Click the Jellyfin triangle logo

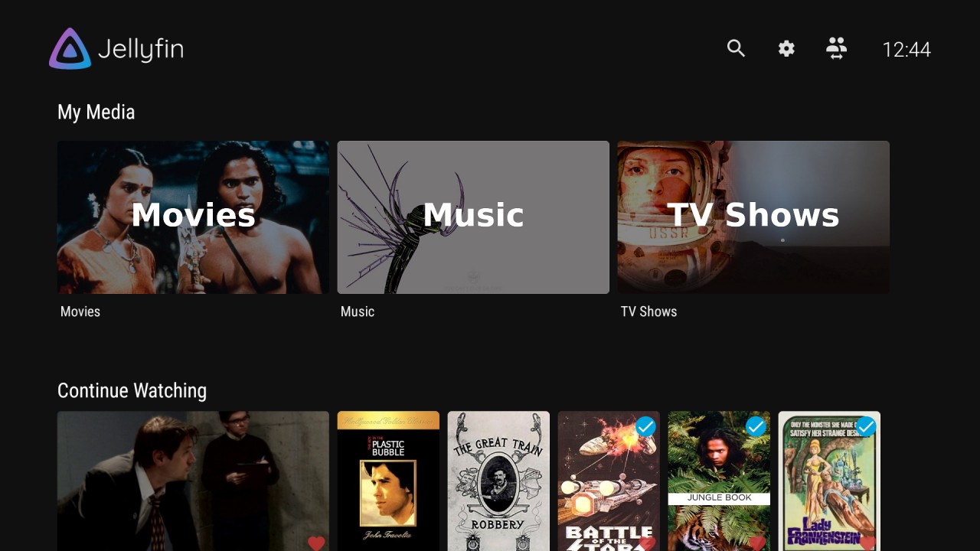[70, 49]
